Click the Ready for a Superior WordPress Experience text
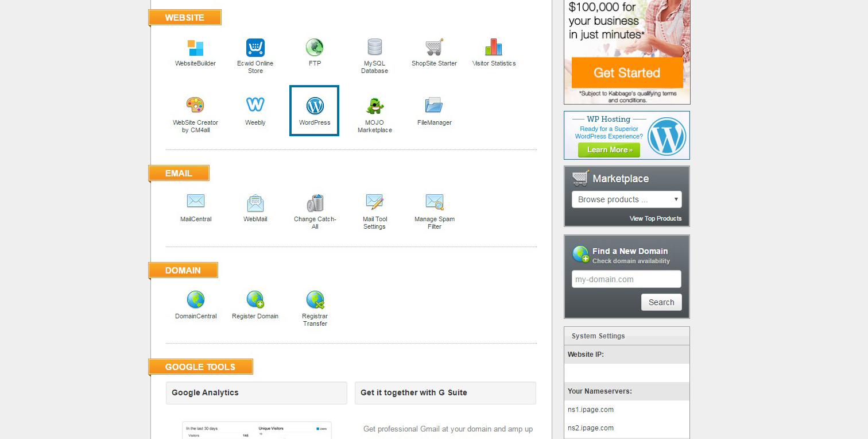 pyautogui.click(x=609, y=133)
